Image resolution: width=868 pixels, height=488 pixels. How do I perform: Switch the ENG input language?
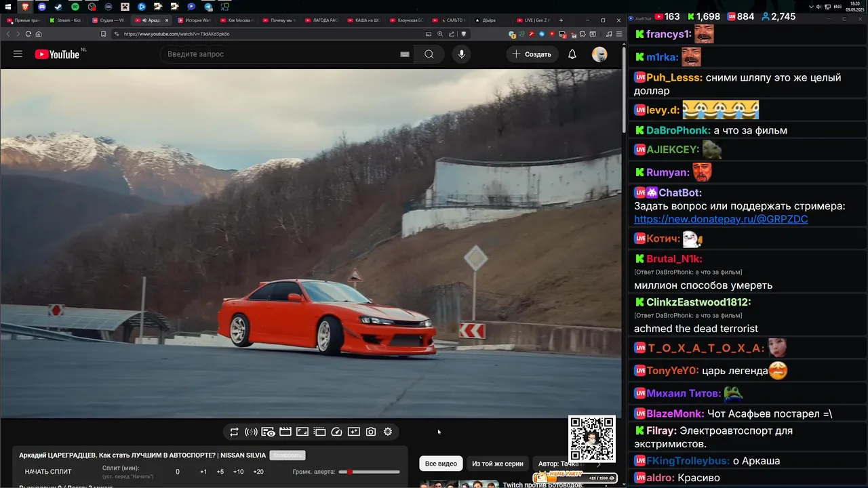pos(837,7)
